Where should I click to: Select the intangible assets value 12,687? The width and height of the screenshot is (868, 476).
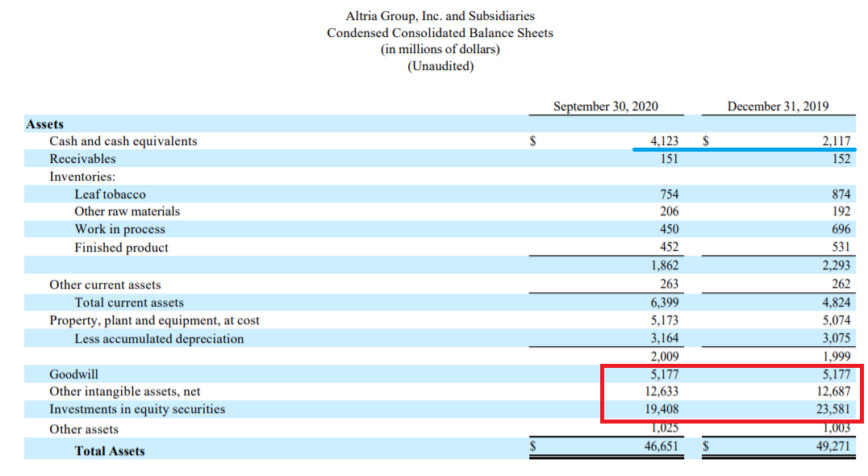833,391
